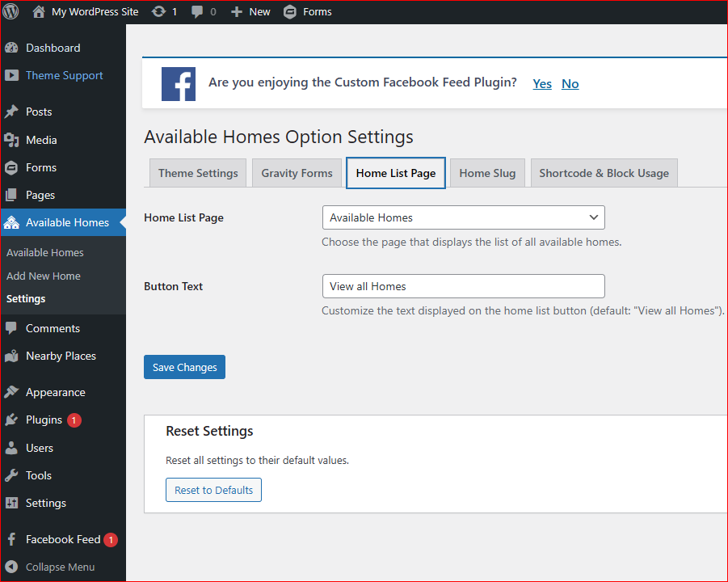This screenshot has height=582, width=728.
Task: Select the Home List Page tab
Action: [396, 173]
